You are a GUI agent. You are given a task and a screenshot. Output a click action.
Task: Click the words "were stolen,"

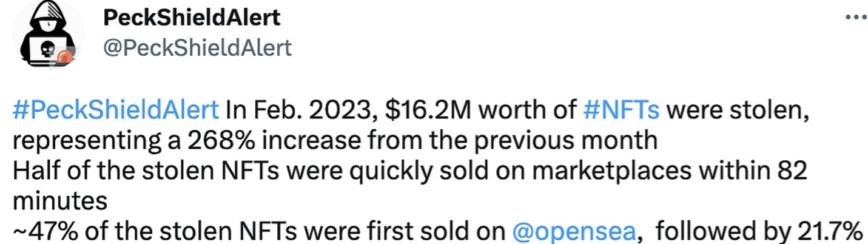(727, 111)
